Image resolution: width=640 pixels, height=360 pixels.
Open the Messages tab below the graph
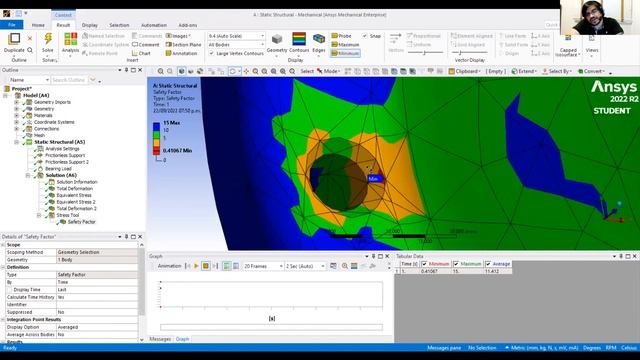(x=160, y=339)
